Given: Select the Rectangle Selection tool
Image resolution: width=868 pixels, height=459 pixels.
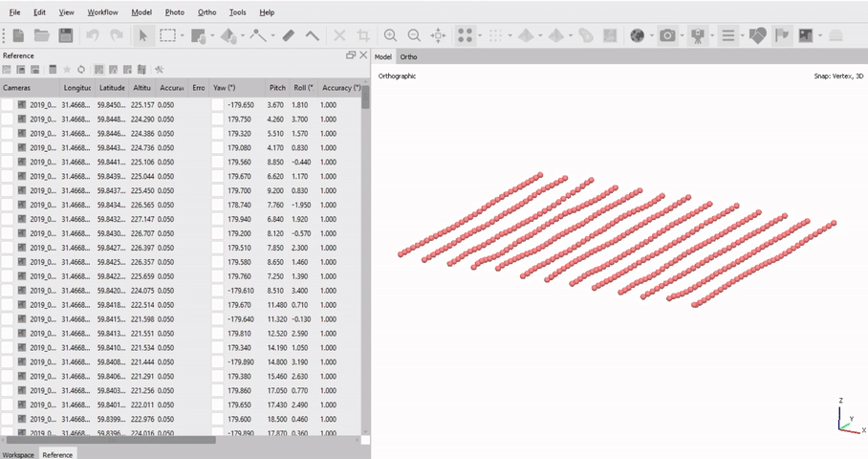Looking at the screenshot, I should 167,35.
